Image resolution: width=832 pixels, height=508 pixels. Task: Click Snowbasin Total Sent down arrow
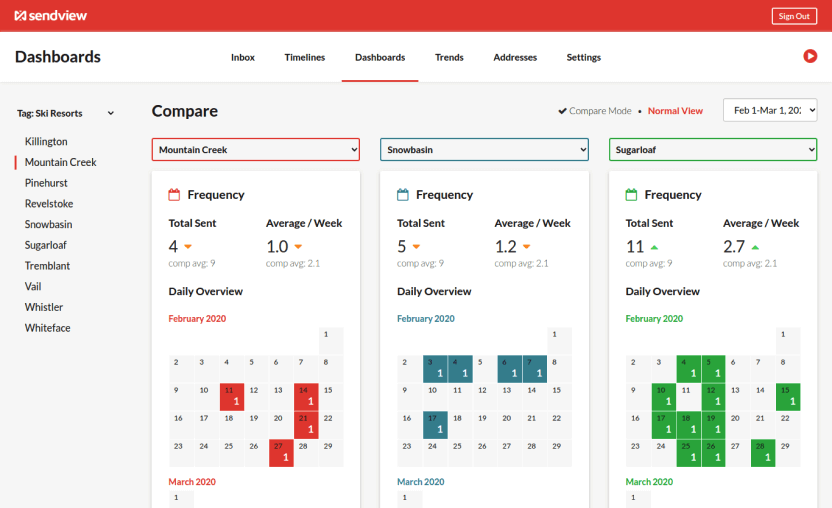click(x=417, y=246)
